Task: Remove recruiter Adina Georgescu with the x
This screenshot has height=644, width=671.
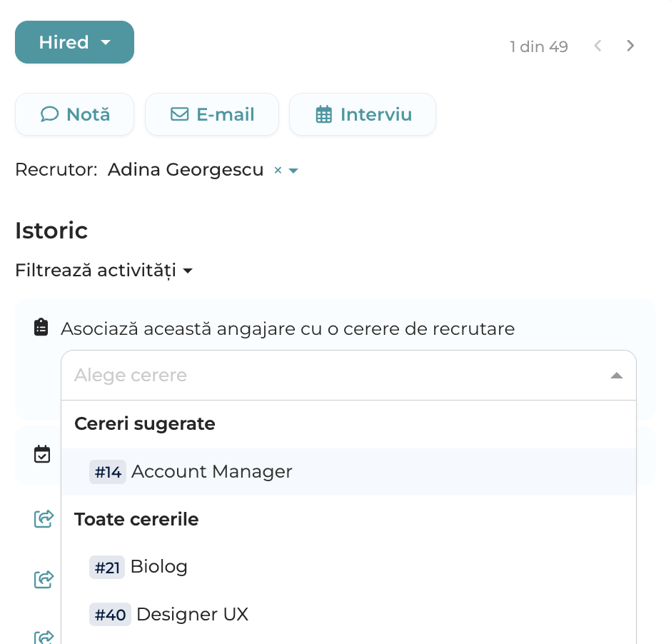Action: (278, 171)
